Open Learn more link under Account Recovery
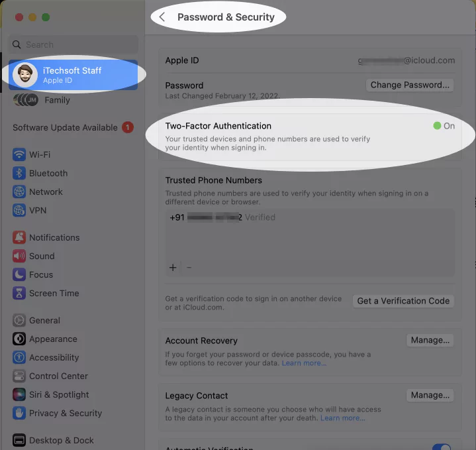Screen dimensions: 476x450 tap(304, 363)
